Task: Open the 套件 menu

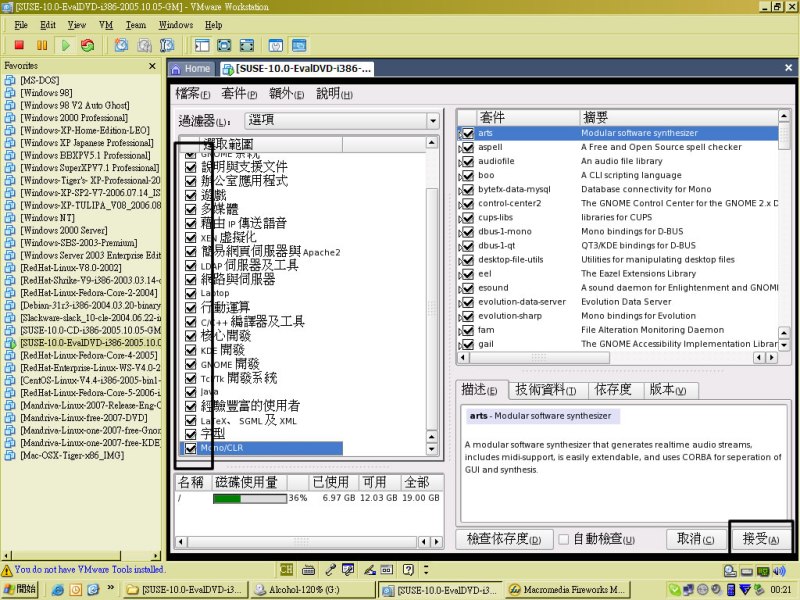Action: point(239,94)
